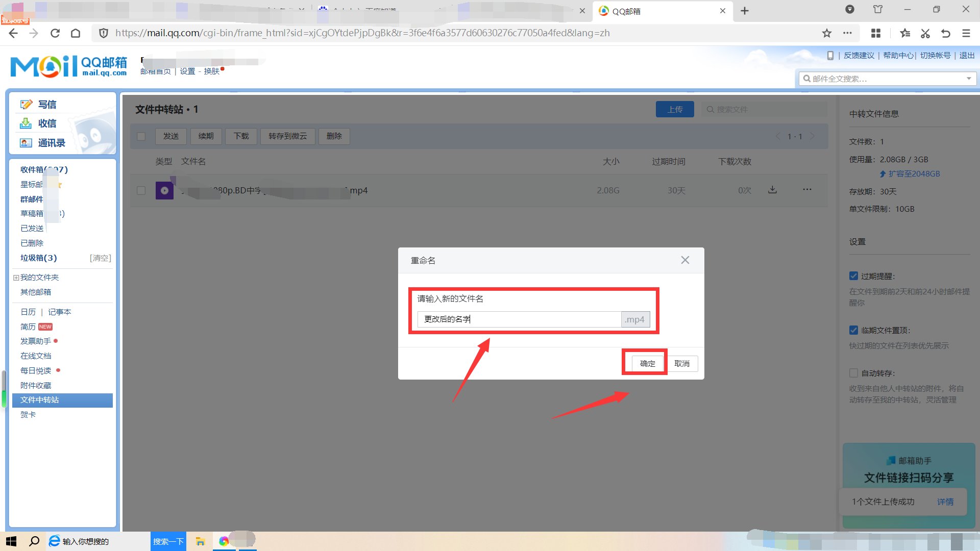Open contacts via 通讯录 icon

click(x=26, y=143)
